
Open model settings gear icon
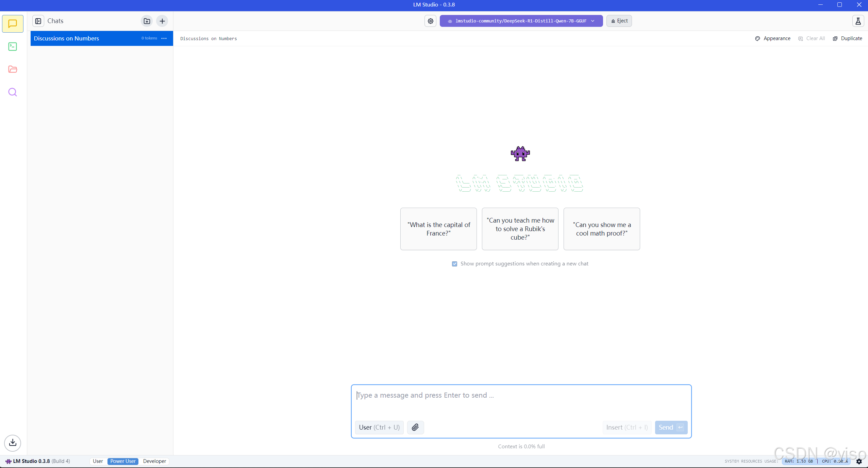(430, 21)
